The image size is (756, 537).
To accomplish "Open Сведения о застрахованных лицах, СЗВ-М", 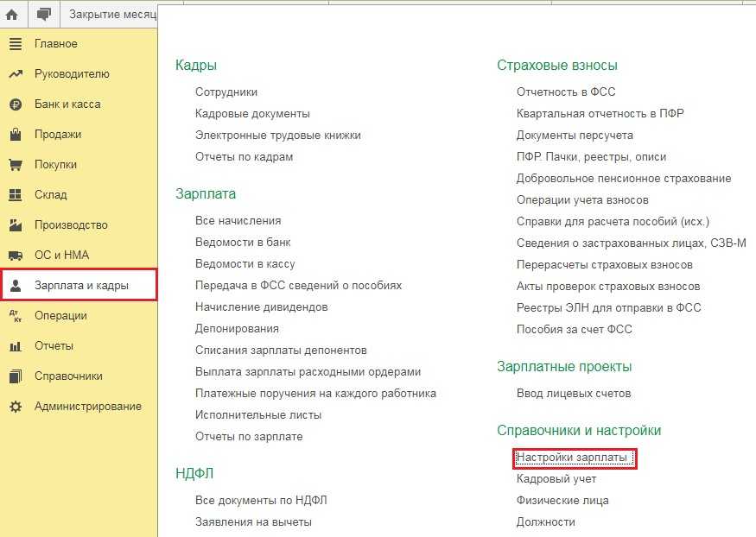I will click(x=632, y=243).
